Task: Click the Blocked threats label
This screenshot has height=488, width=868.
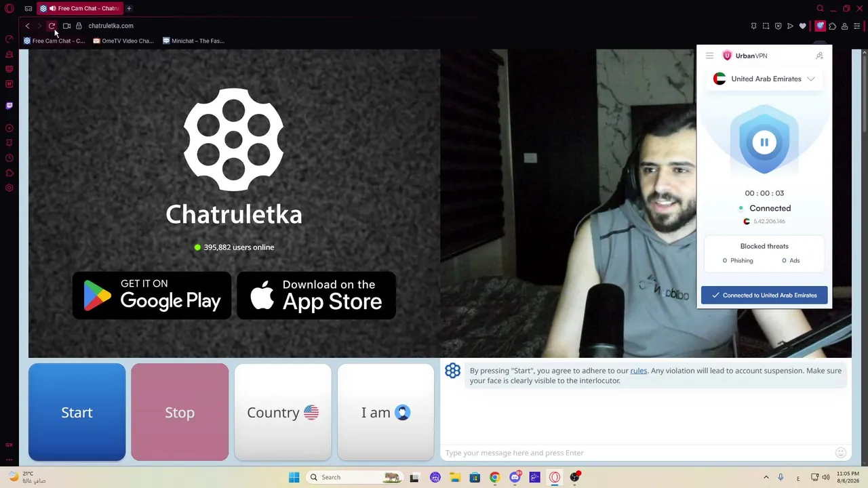Action: [x=764, y=246]
